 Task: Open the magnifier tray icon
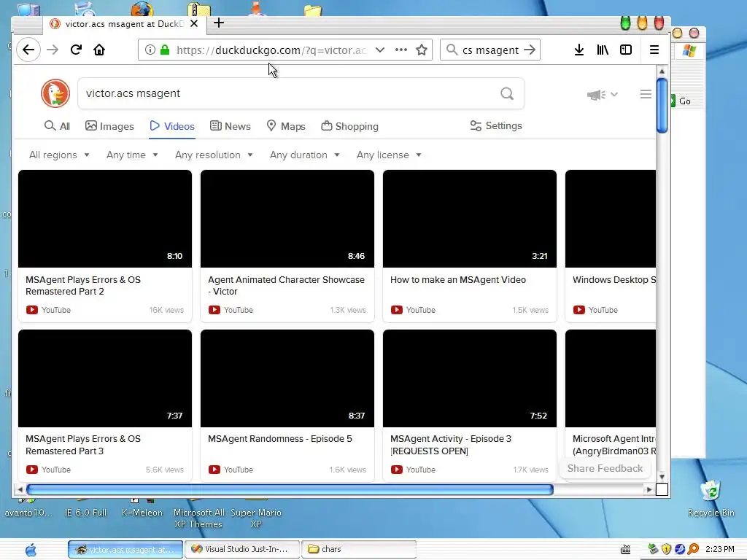(693, 549)
